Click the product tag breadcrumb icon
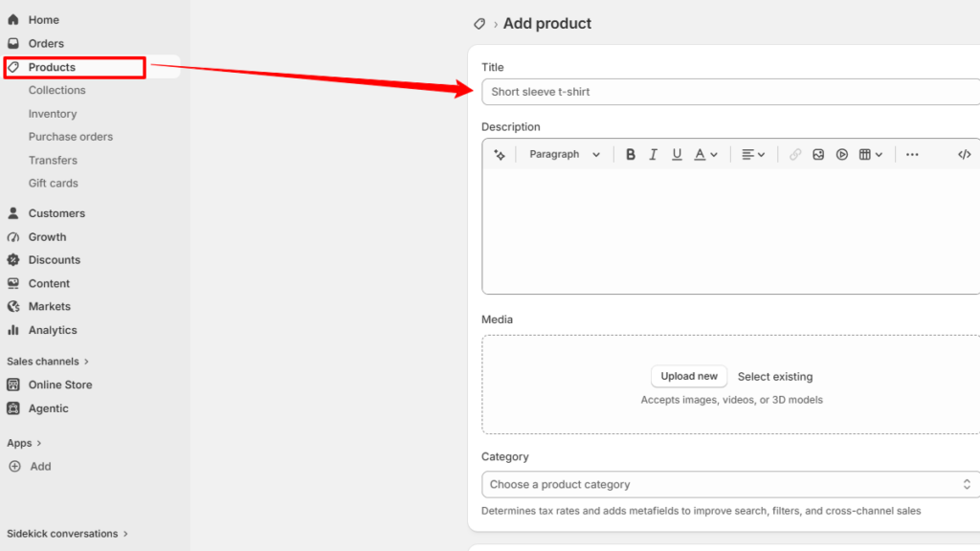The height and width of the screenshot is (551, 980). coord(479,24)
